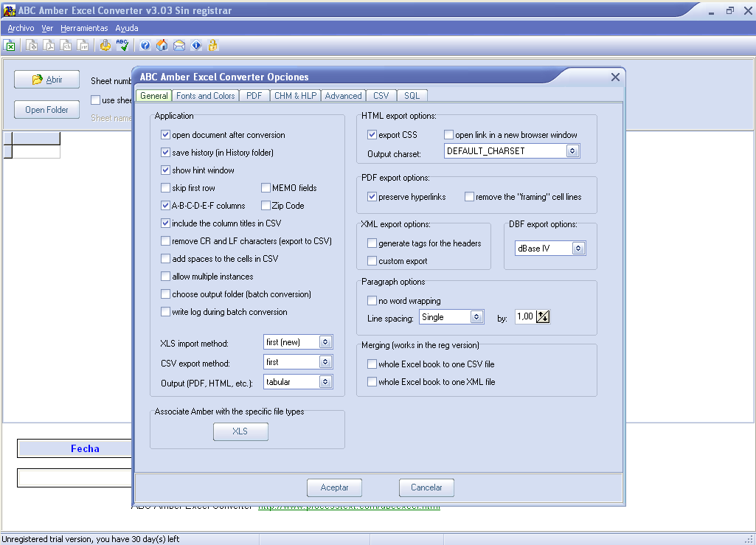Switch to the General tab
Screen dimensions: 756x545
tap(154, 95)
